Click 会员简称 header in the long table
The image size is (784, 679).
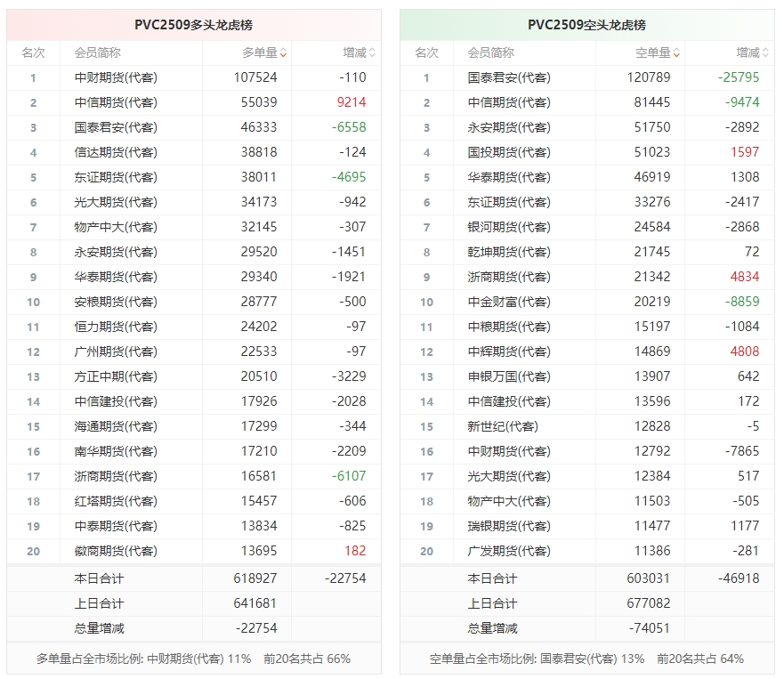click(x=98, y=53)
